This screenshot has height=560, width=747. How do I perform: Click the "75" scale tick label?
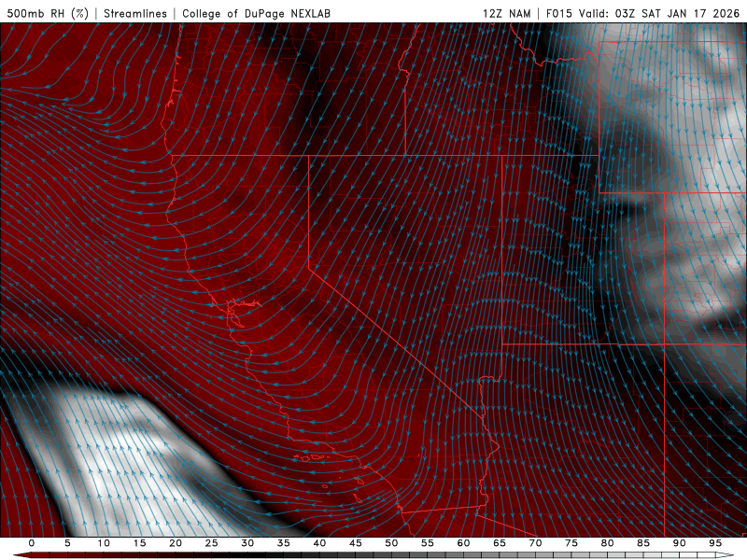[x=571, y=543]
